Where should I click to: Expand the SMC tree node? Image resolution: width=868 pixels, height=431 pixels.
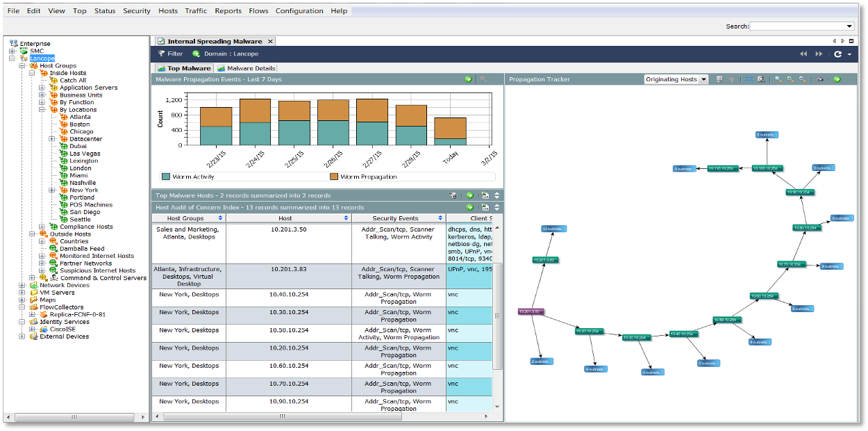[12, 51]
